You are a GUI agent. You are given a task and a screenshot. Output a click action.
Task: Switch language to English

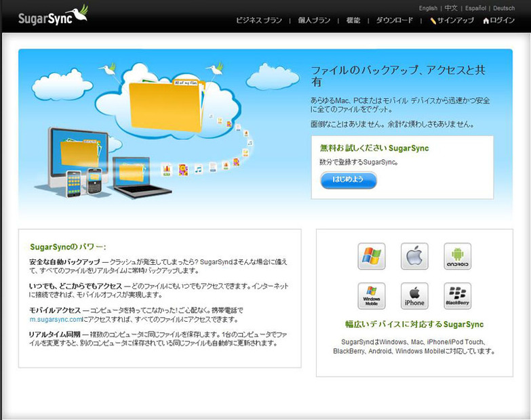428,8
